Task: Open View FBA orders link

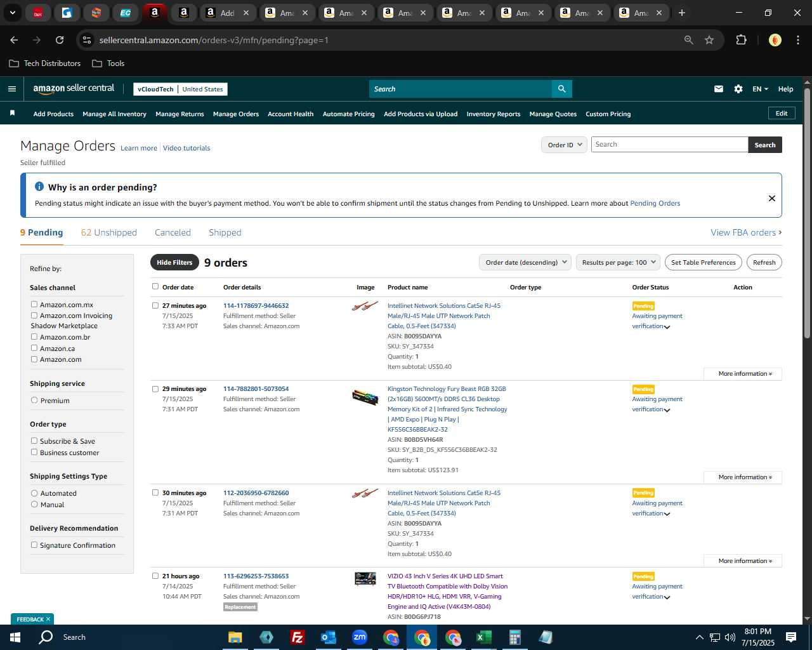Action: click(746, 232)
